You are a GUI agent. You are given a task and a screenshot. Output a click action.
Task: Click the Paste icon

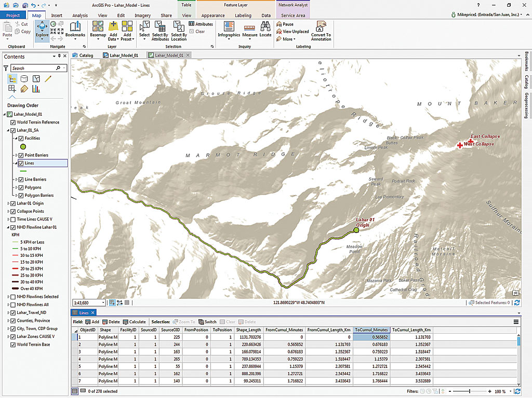pos(7,27)
